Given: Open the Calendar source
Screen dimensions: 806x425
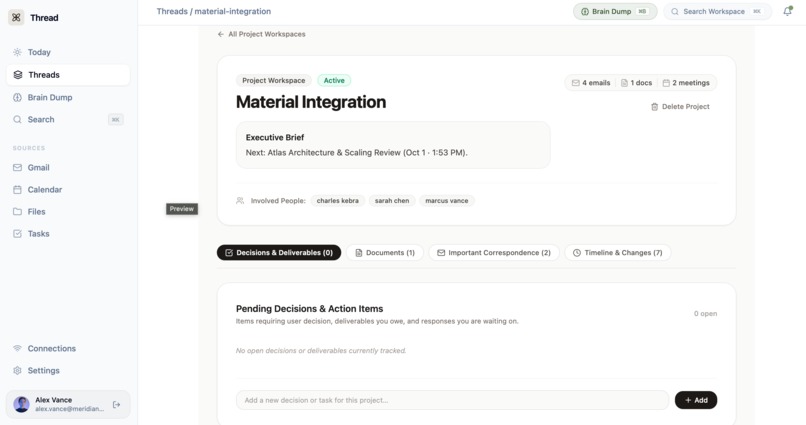Looking at the screenshot, I should click(68, 190).
